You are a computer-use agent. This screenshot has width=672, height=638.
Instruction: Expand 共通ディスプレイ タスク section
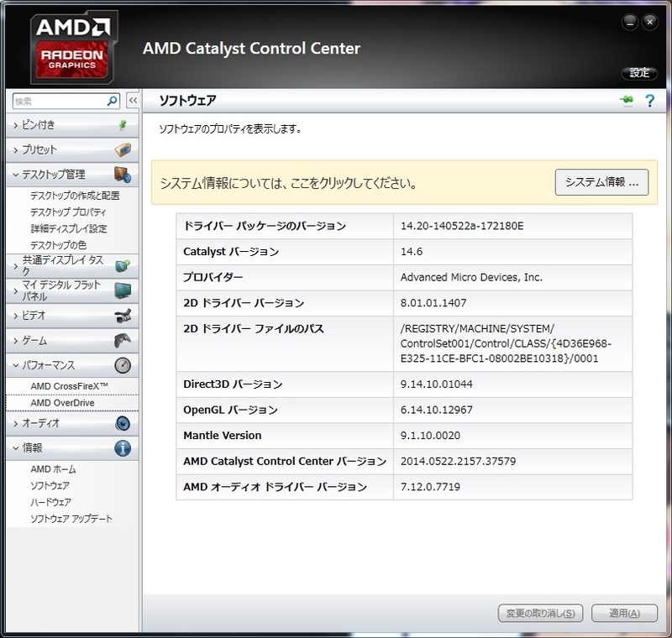(72, 265)
